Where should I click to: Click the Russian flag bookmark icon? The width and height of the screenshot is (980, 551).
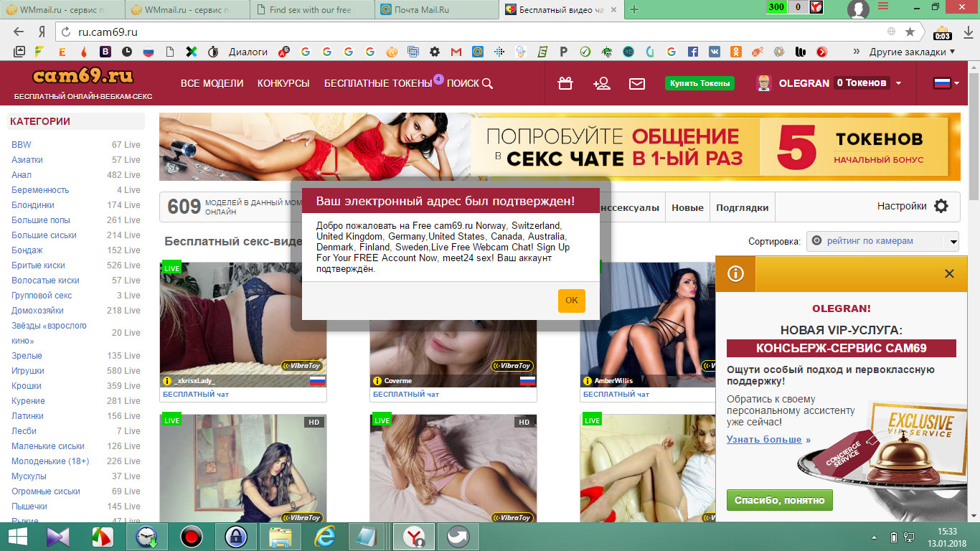pyautogui.click(x=149, y=52)
